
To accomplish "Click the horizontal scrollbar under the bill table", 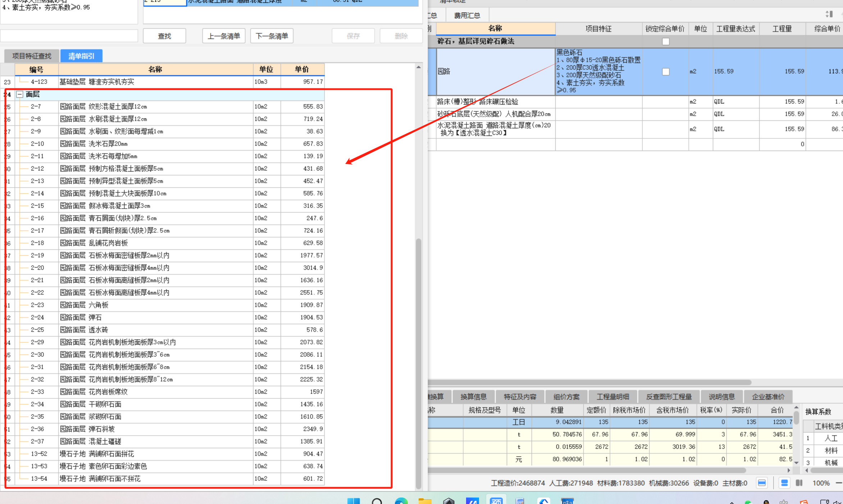I will click(590, 382).
